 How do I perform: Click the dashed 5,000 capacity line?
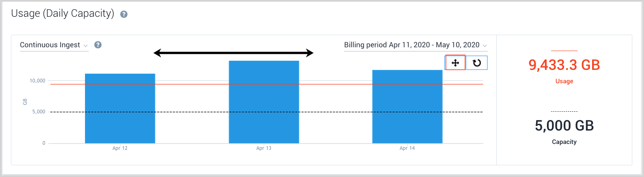pos(192,112)
